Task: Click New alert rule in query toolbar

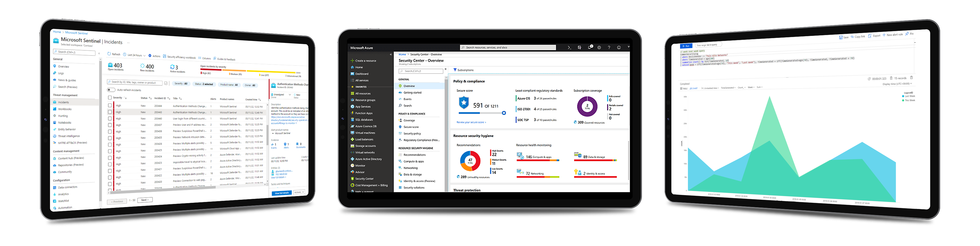Action: click(892, 35)
